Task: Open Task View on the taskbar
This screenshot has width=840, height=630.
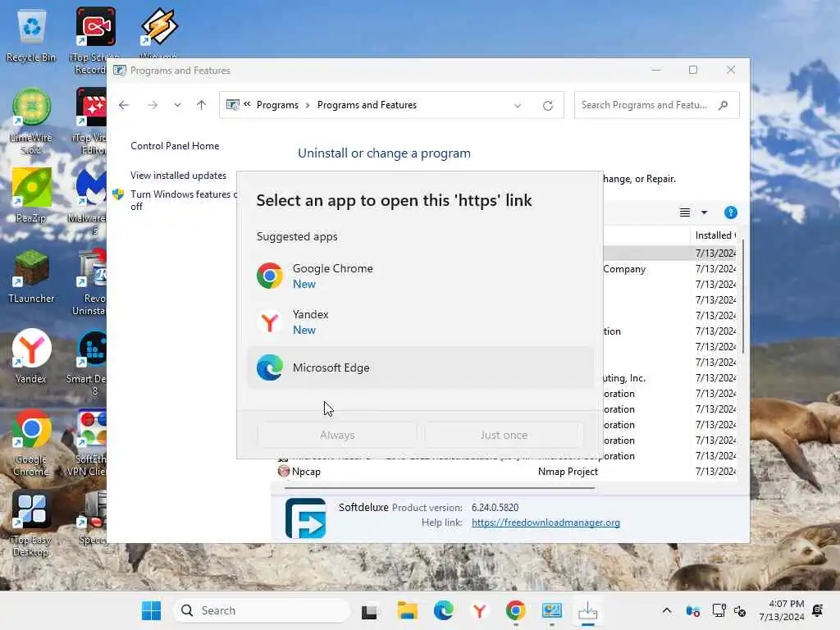Action: click(x=368, y=611)
